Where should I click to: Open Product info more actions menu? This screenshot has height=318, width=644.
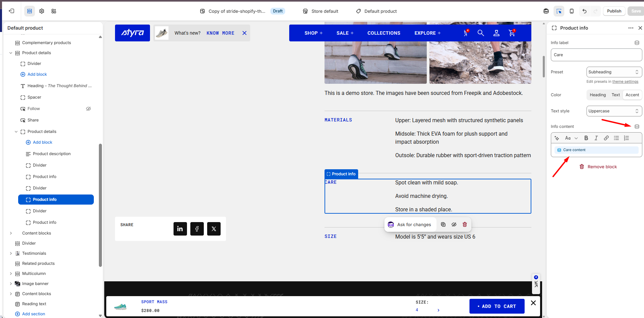click(631, 28)
